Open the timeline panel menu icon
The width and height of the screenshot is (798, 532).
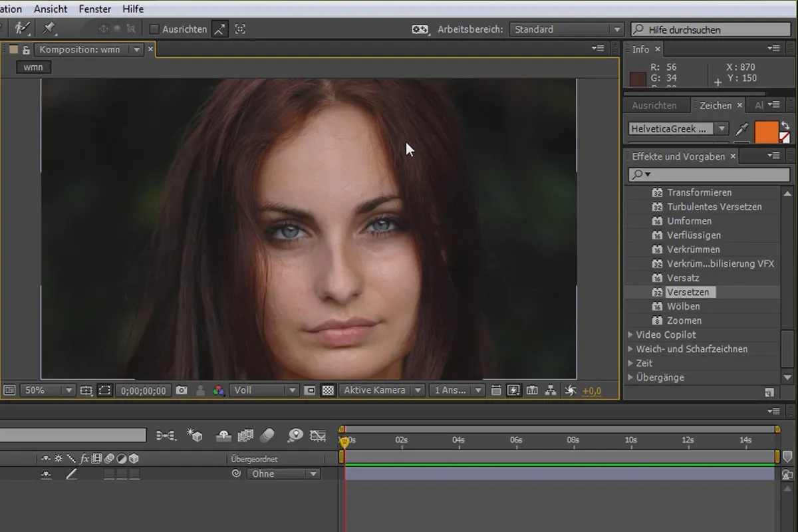point(774,412)
